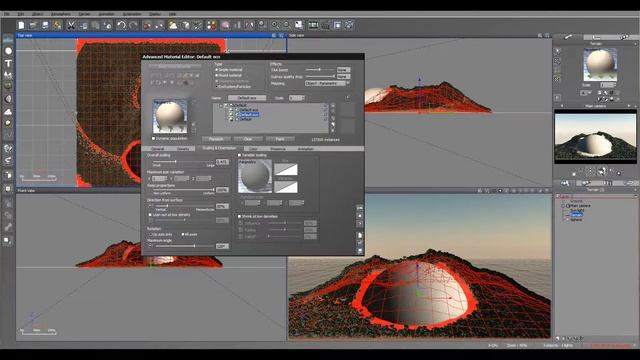Screen dimensions: 640x360
Task: Click the Paint button
Action: point(280,139)
